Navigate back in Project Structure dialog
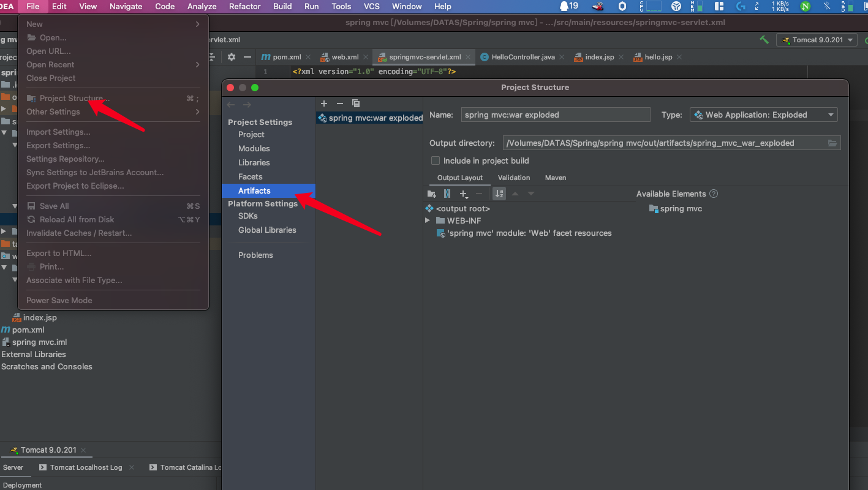The image size is (868, 490). click(x=231, y=105)
